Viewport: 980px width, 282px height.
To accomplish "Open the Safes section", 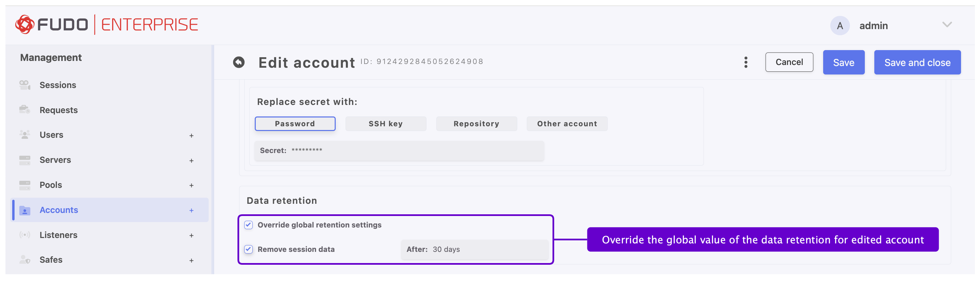I will pos(51,260).
